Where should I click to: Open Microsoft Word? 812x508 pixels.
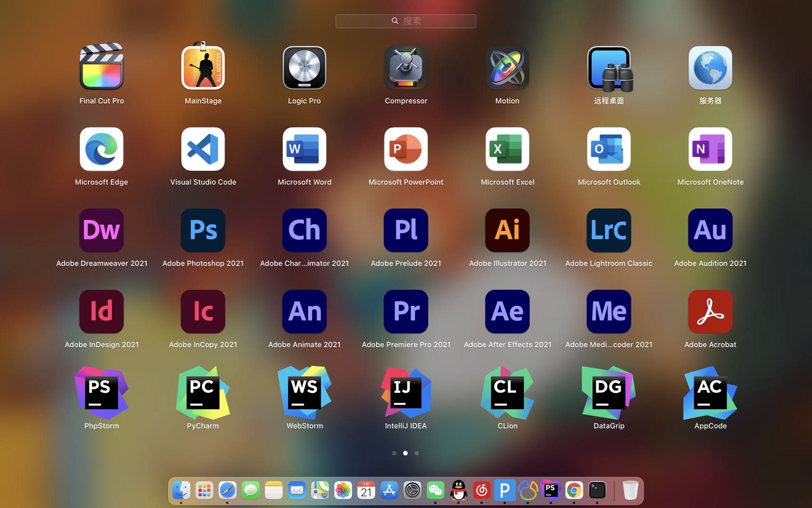tap(304, 149)
